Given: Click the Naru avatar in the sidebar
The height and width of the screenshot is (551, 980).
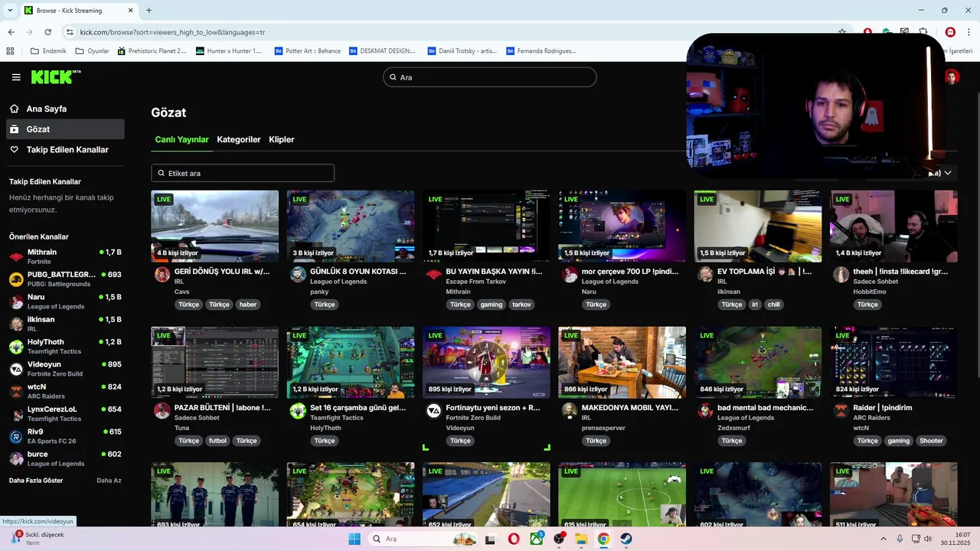Looking at the screenshot, I should point(16,302).
